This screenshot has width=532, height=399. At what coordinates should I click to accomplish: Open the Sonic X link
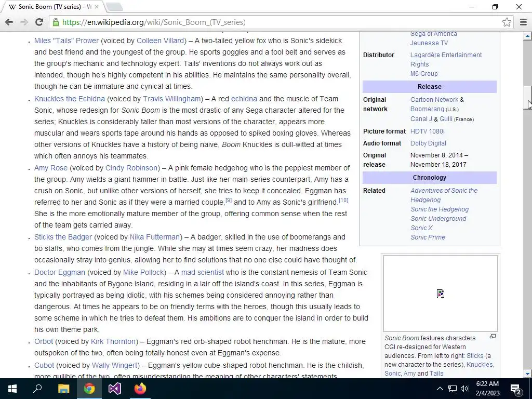(422, 228)
